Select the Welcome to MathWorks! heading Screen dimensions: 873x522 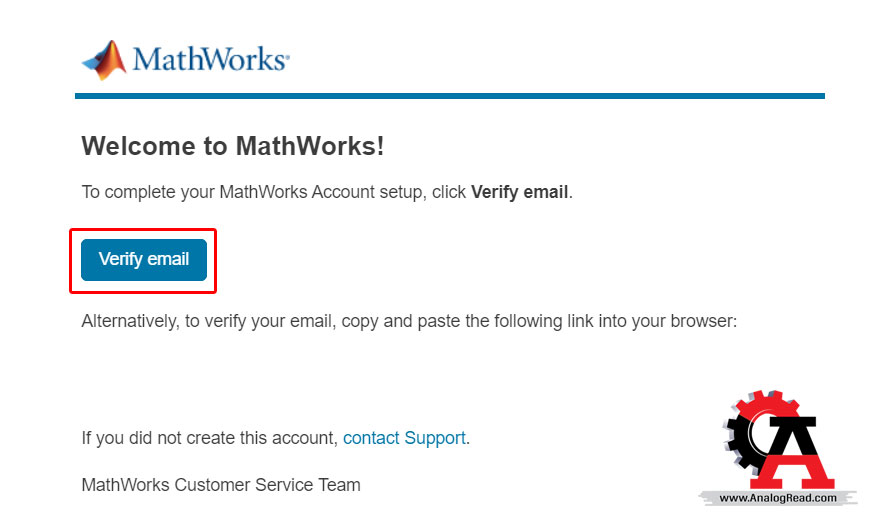(233, 146)
